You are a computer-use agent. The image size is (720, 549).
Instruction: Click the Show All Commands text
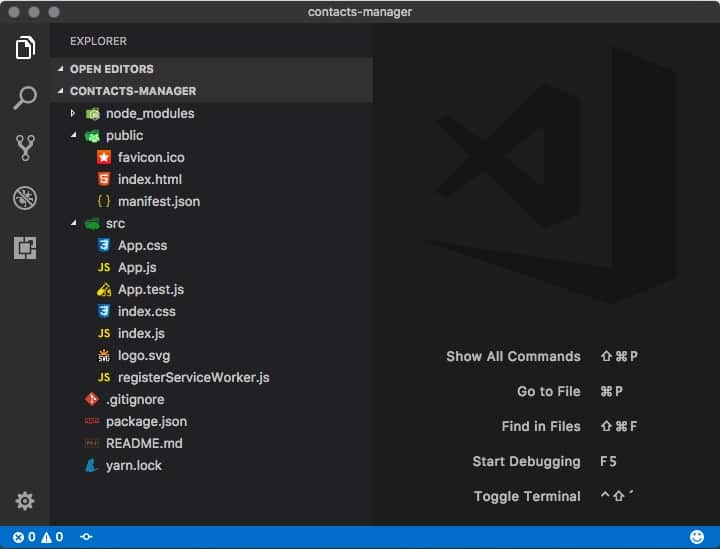click(x=513, y=357)
